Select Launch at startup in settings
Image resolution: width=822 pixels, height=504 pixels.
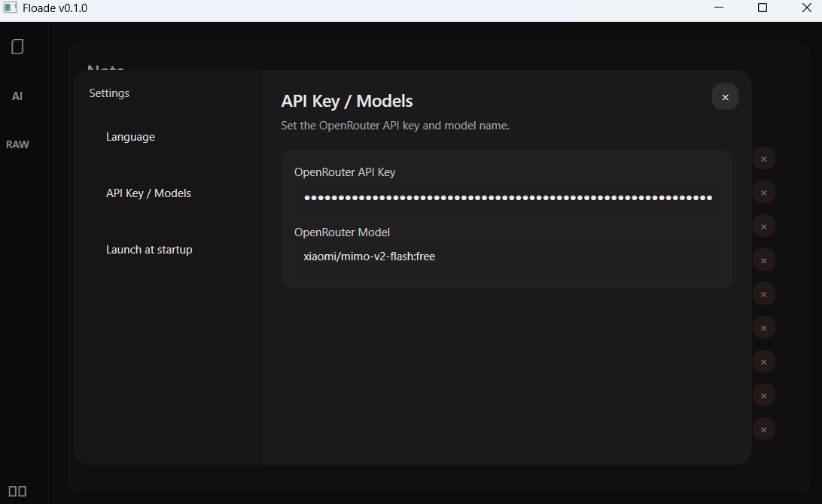coord(149,249)
